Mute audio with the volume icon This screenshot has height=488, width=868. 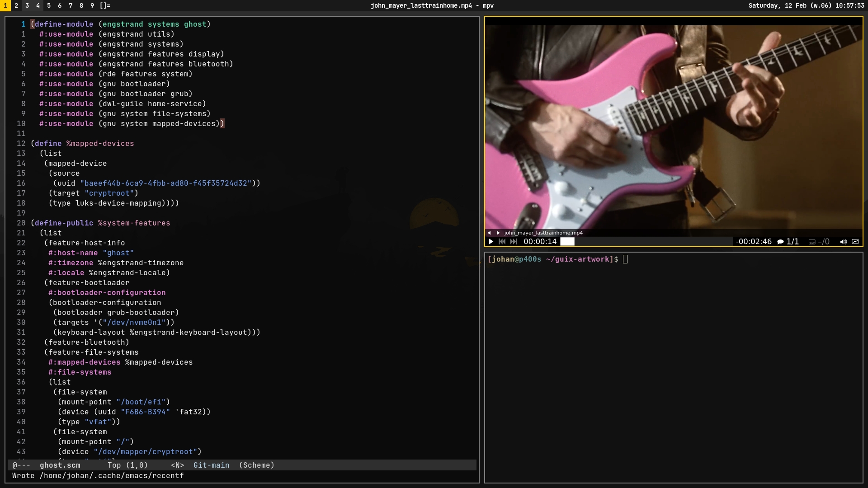843,242
